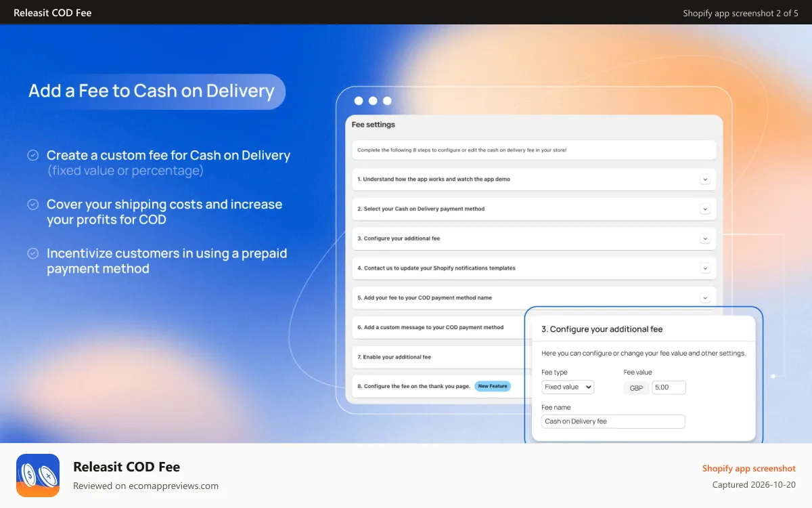Click the 3. Configure your additional fee card title
This screenshot has height=508, width=812.
click(602, 329)
